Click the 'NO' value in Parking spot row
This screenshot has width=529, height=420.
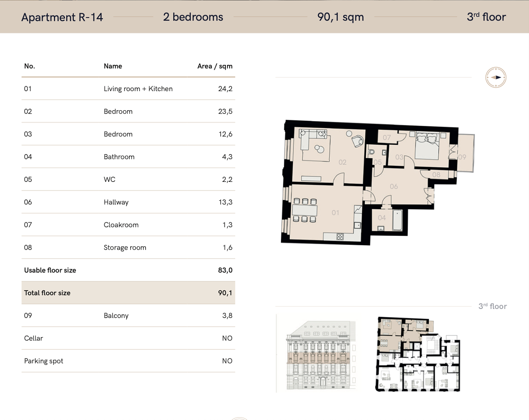[227, 361]
